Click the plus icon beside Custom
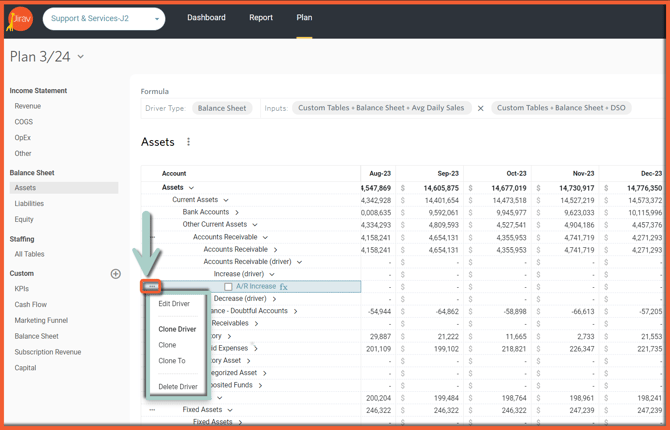The width and height of the screenshot is (670, 430). (116, 273)
